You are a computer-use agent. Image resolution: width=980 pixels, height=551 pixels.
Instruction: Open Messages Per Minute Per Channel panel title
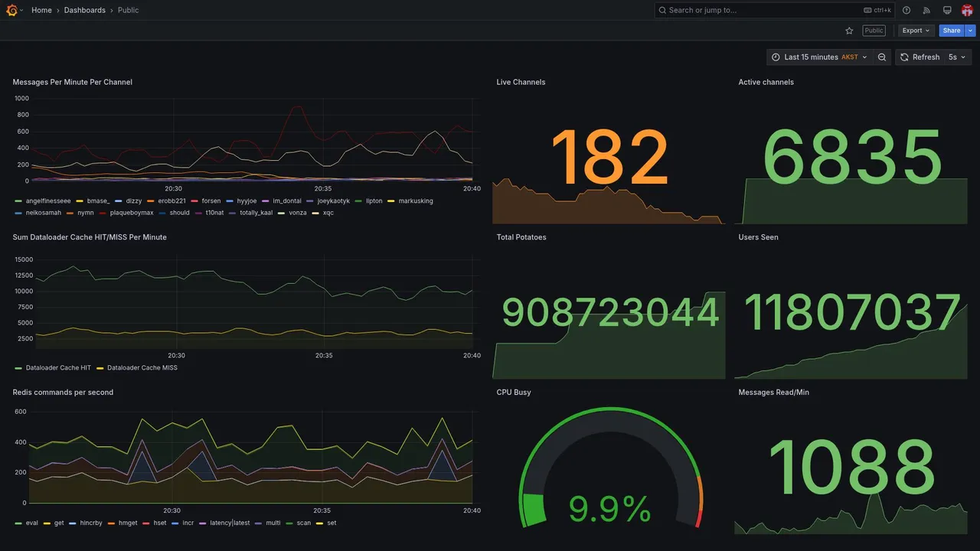[73, 82]
